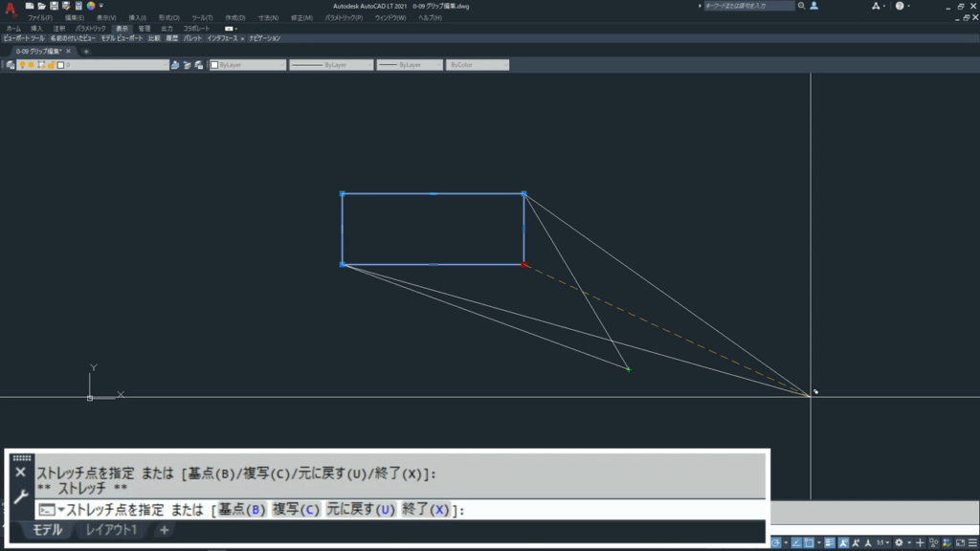Click the New file quick access icon
Viewport: 980px width, 551px height.
coord(30,6)
